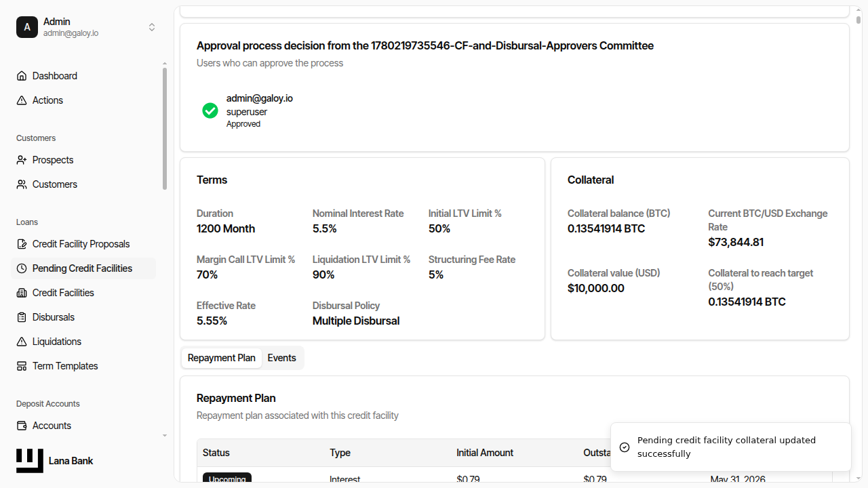Select the Term Templates layout icon

tap(22, 366)
